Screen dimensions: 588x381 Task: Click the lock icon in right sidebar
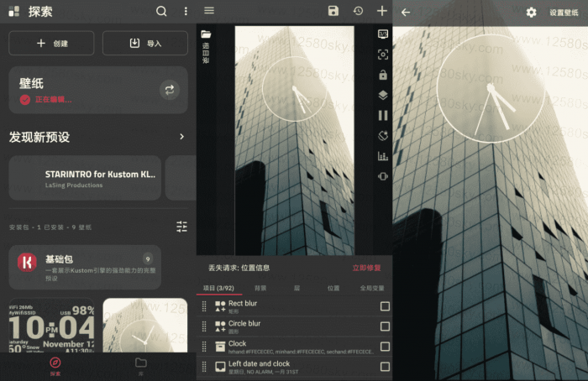pos(383,75)
